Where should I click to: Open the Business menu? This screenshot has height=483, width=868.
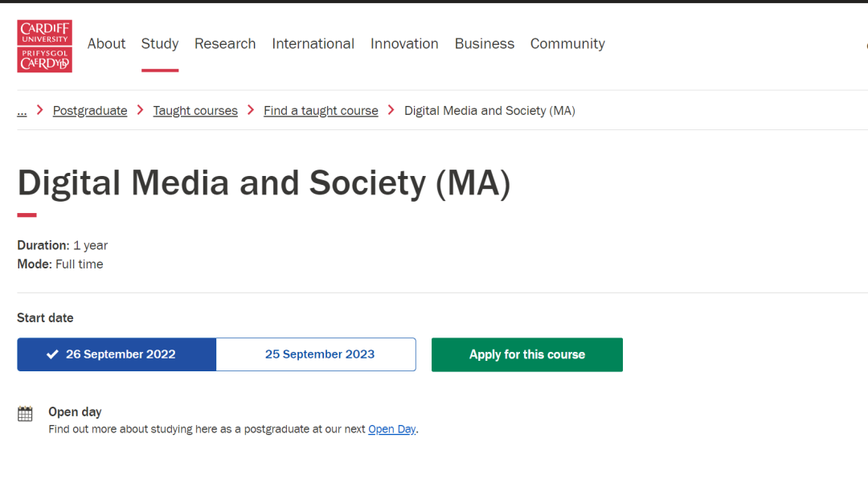[x=484, y=44]
